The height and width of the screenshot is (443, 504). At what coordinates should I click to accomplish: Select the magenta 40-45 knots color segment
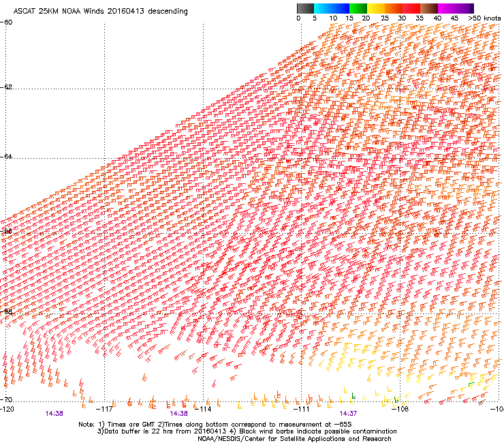pyautogui.click(x=447, y=8)
